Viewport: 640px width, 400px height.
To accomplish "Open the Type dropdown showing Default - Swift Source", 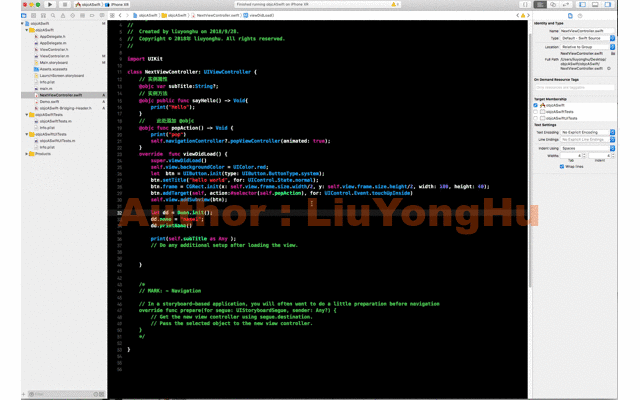I will [587, 38].
